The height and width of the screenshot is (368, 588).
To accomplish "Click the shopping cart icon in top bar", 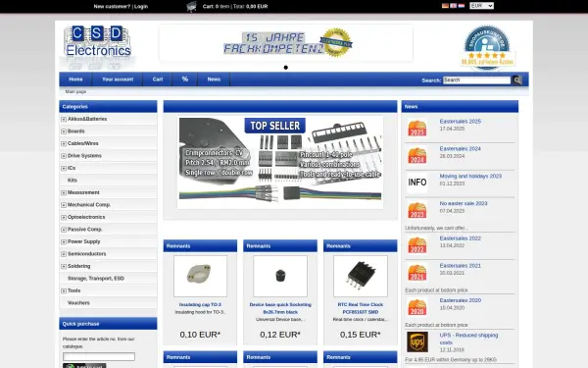I will [192, 7].
